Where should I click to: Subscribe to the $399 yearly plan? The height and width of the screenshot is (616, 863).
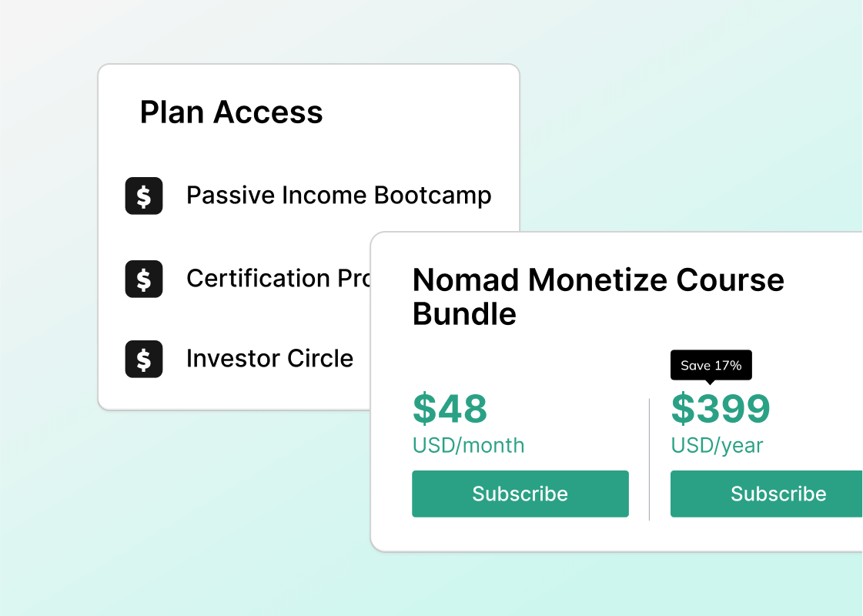(x=770, y=494)
